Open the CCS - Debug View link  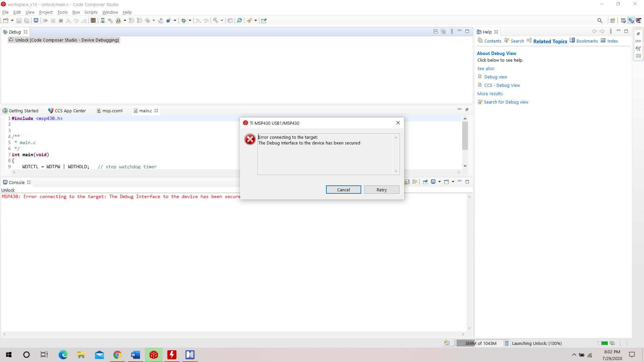point(502,85)
